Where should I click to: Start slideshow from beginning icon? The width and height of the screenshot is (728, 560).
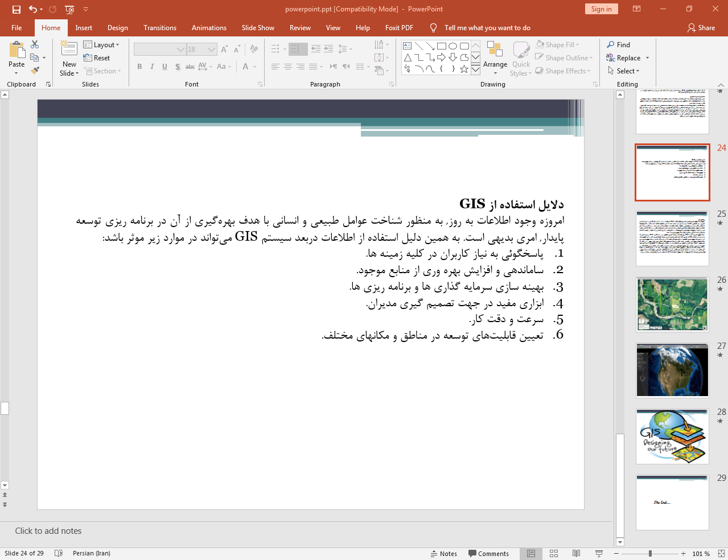point(69,9)
